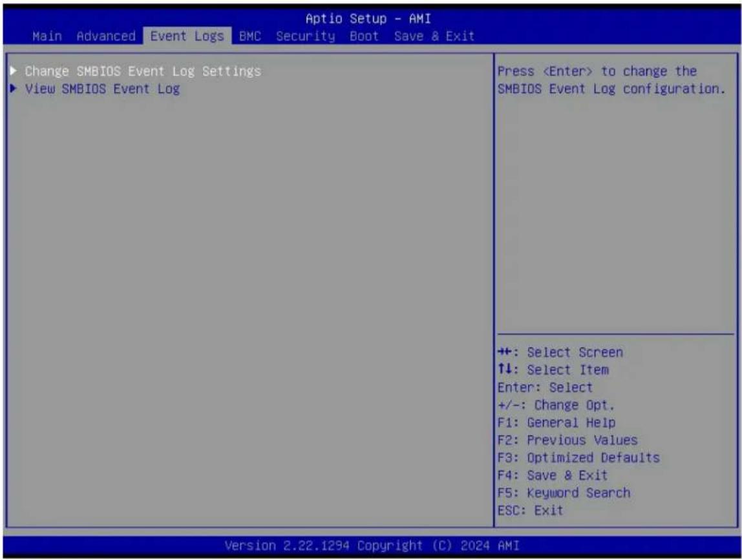Screen dimensions: 742x560
Task: Open the Save & Exit tab
Action: 434,36
